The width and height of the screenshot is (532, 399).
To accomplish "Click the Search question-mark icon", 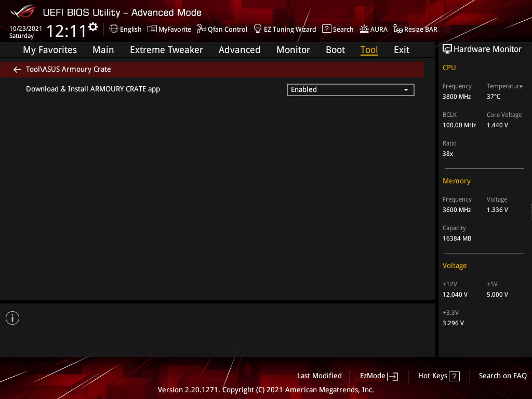I will point(326,29).
